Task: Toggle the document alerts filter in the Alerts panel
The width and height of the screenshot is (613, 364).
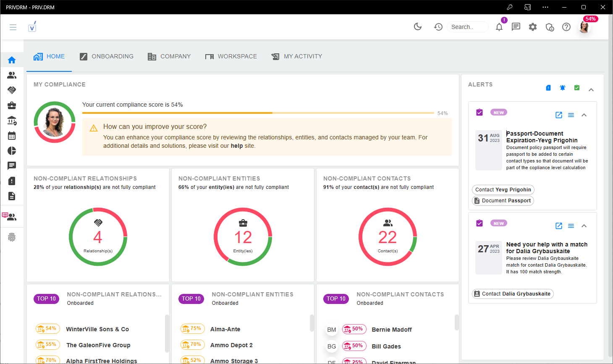Action: [548, 88]
